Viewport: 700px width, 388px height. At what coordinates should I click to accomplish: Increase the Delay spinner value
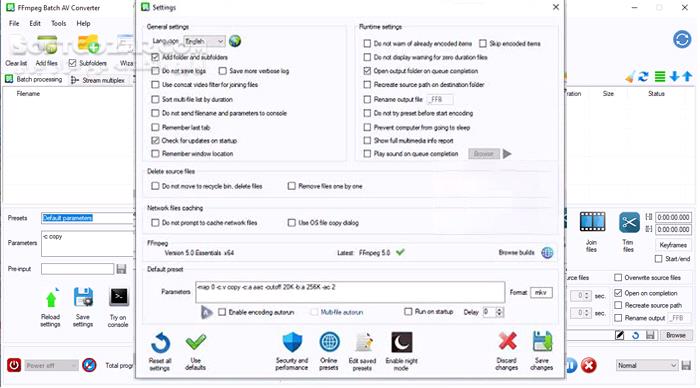click(x=500, y=309)
